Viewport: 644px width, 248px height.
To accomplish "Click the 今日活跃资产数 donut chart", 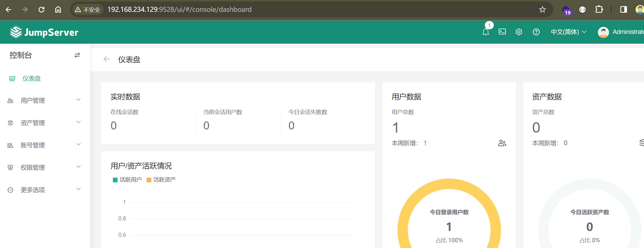I will (590, 214).
